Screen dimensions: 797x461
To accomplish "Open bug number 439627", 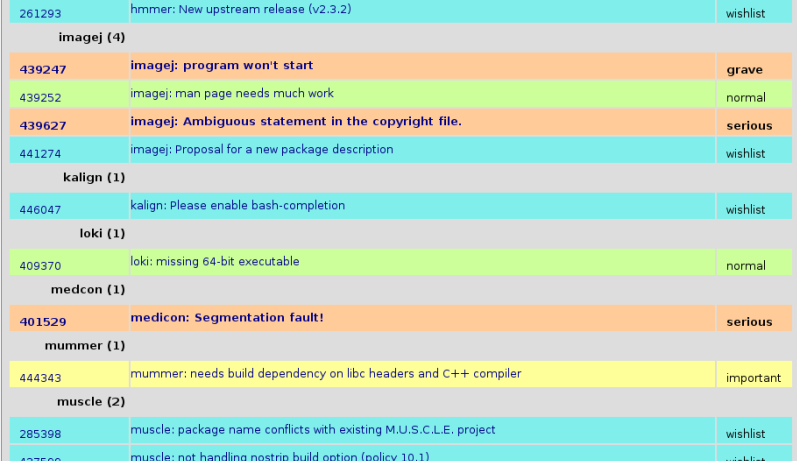I will click(x=43, y=126).
